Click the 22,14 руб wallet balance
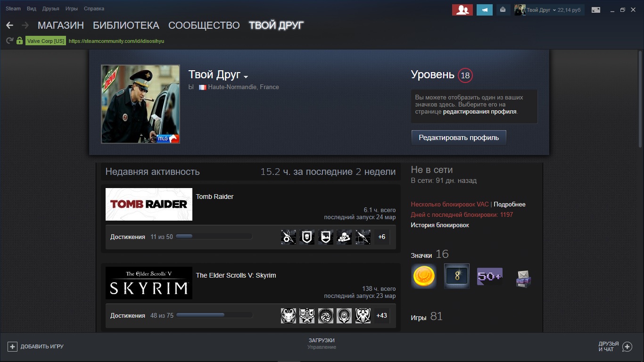Viewport: 644px width, 362px height. coord(569,10)
